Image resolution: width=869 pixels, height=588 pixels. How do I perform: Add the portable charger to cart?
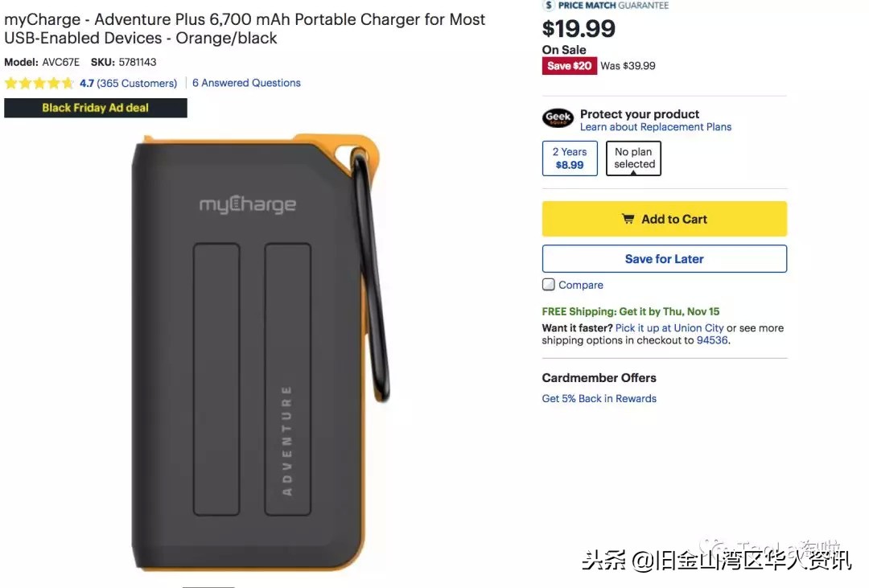(664, 219)
